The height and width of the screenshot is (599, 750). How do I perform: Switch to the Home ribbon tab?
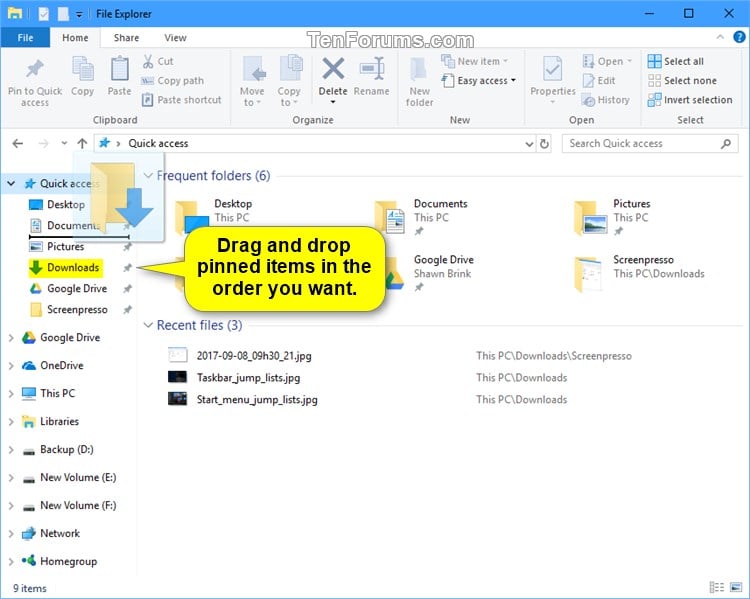(x=75, y=38)
